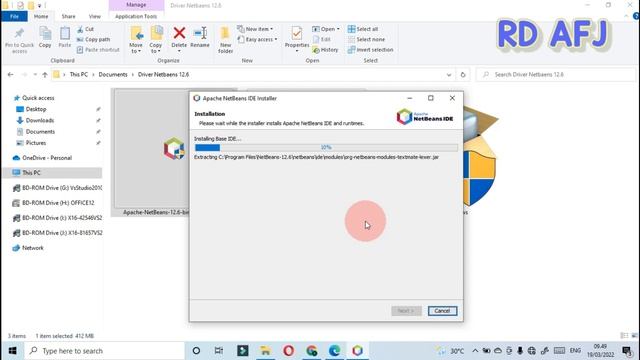
Task: Click Select none in ribbon
Action: click(366, 39)
